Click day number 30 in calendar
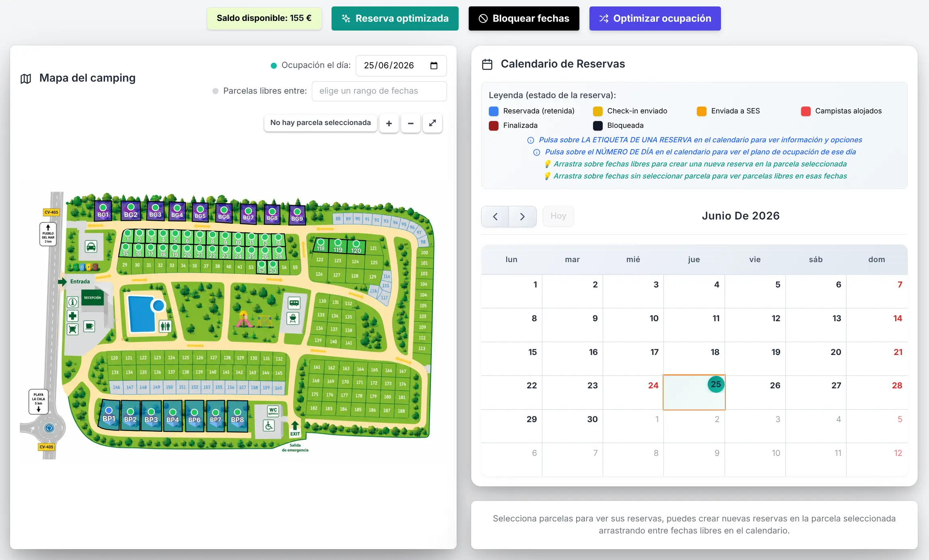The image size is (929, 560). pos(592,419)
